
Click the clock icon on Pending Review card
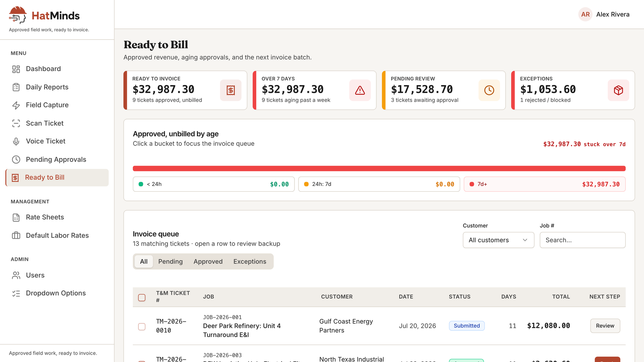[x=489, y=90]
